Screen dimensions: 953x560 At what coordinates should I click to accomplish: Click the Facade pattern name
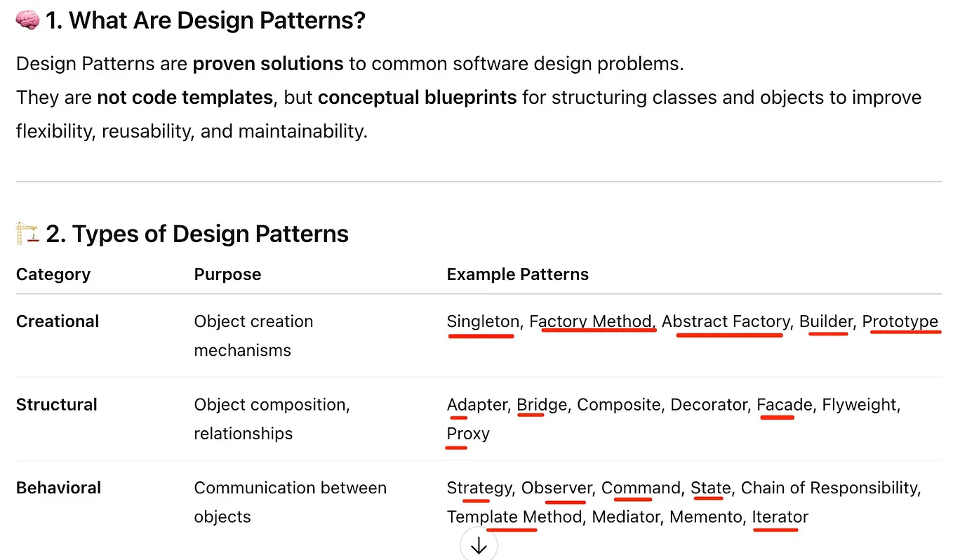click(784, 405)
